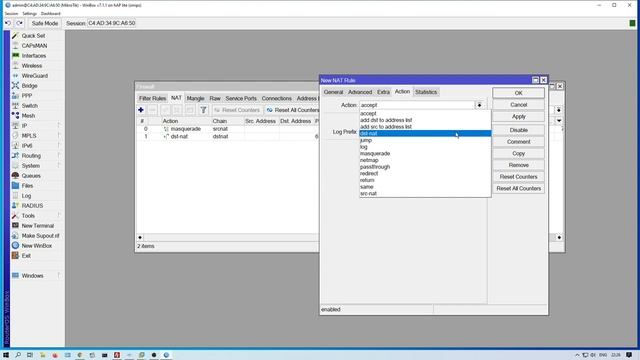Open Task View on taskbar
Image resolution: width=640 pixels, height=360 pixels.
click(x=30, y=355)
